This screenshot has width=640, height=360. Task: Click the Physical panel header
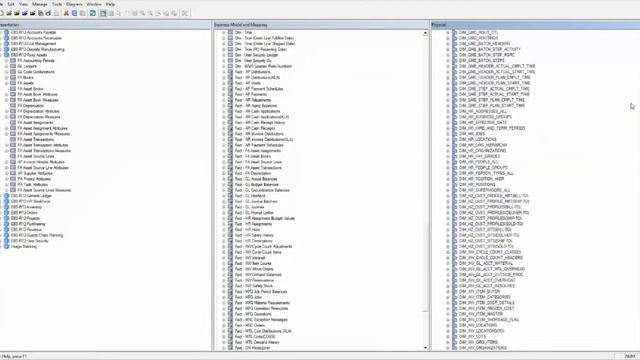point(535,25)
